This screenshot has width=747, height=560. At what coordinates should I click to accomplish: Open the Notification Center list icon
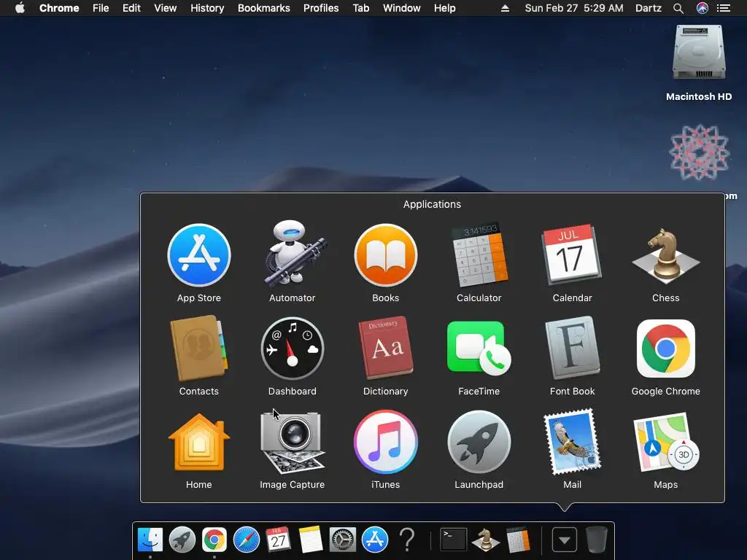724,8
